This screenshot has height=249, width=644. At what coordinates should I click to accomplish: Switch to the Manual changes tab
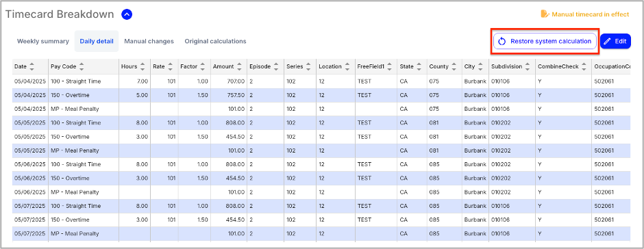pyautogui.click(x=149, y=41)
